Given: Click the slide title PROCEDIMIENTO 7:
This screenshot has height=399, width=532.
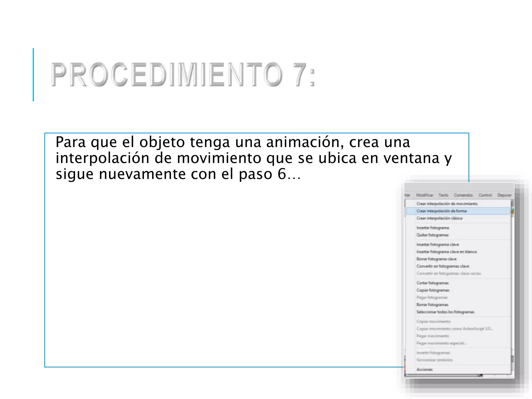Looking at the screenshot, I should pyautogui.click(x=183, y=75).
